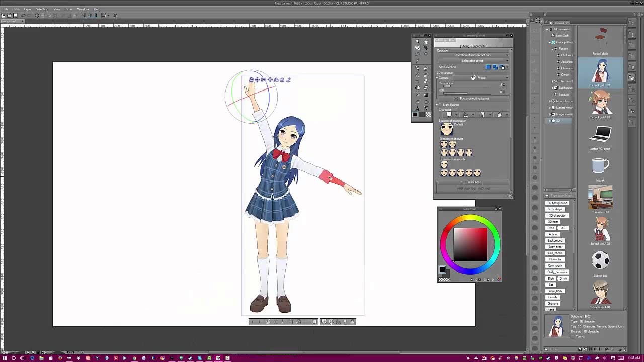Select School chair material thumbnail
Viewport: 644px width, 362px height.
600,41
